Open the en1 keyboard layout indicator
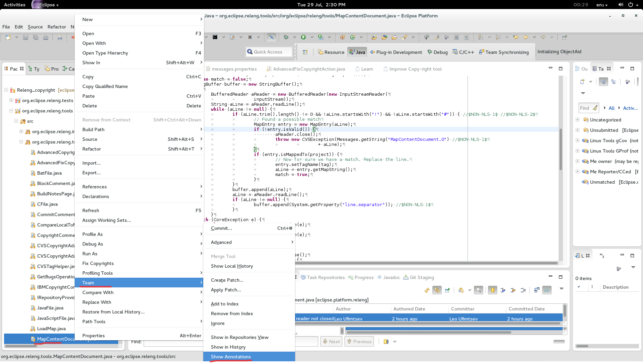The image size is (643, 364). [x=602, y=5]
